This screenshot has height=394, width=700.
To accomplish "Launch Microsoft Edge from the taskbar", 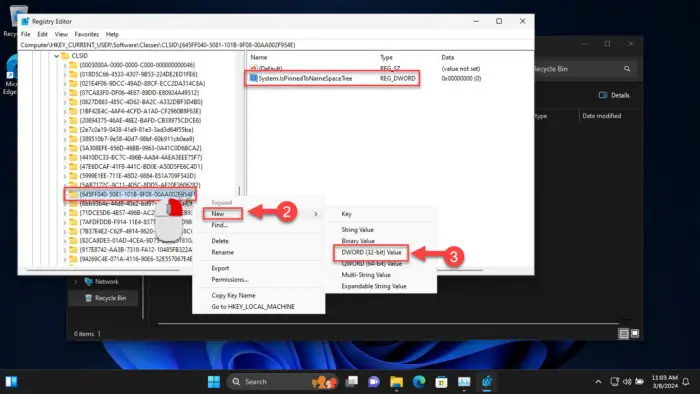I will click(x=419, y=382).
